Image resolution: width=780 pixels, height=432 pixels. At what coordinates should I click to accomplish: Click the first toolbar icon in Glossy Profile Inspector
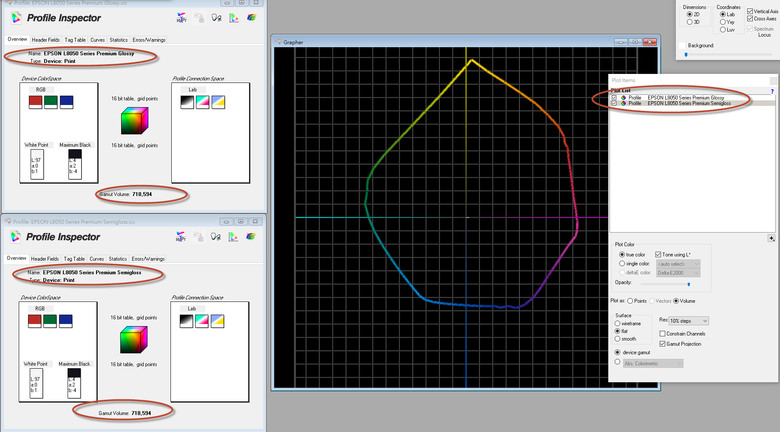[181, 18]
